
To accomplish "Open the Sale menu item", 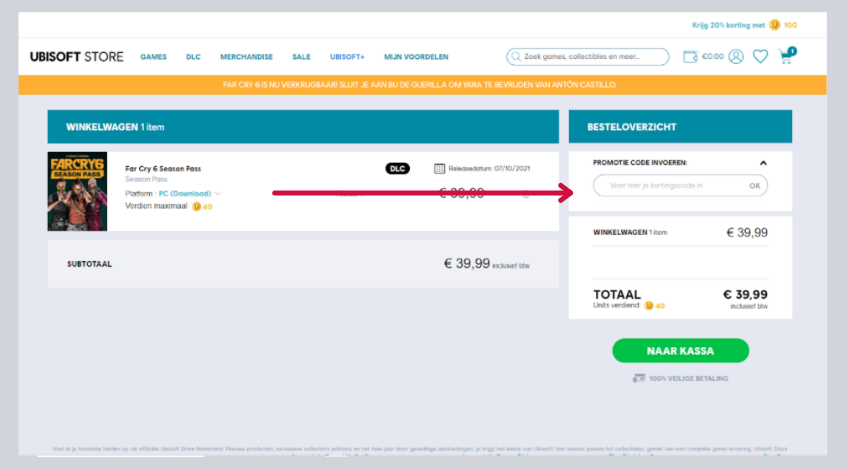I will click(x=301, y=57).
